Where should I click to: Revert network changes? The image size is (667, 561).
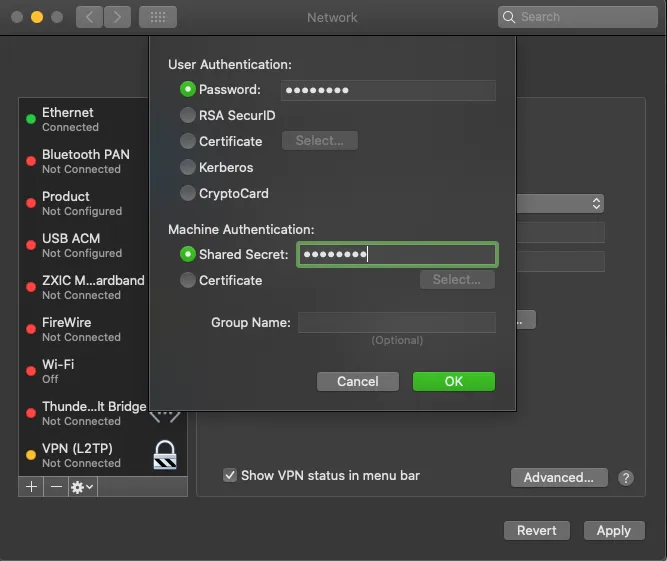[536, 530]
